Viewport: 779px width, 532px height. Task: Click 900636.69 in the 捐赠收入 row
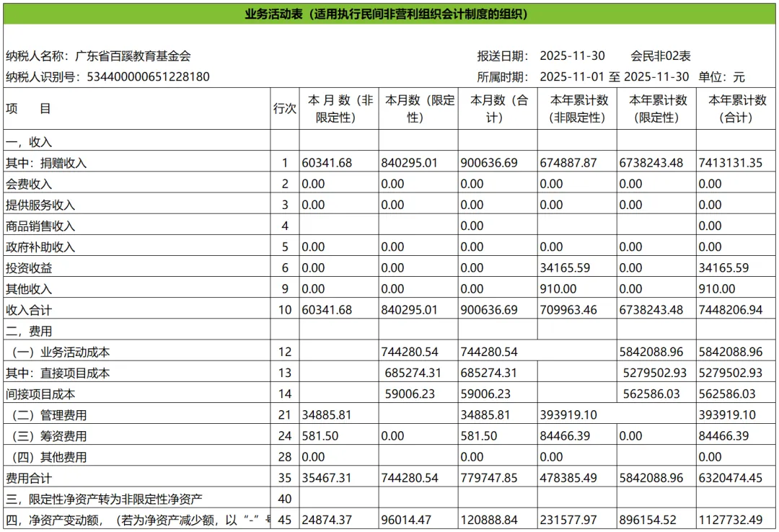click(x=489, y=163)
